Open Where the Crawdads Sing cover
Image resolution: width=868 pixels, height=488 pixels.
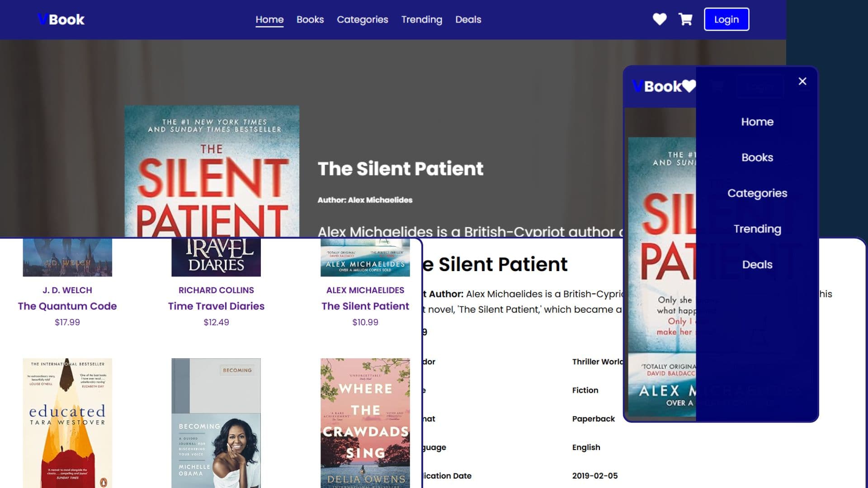365,422
